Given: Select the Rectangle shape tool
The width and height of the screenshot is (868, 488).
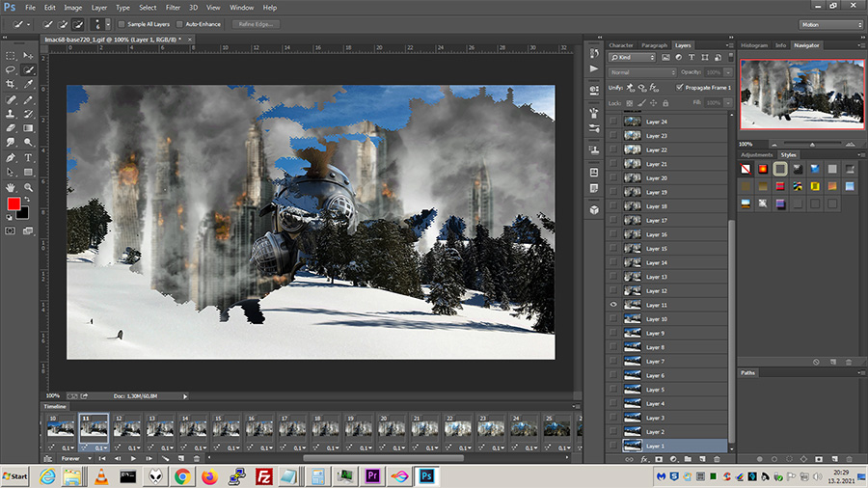Looking at the screenshot, I should pyautogui.click(x=28, y=173).
